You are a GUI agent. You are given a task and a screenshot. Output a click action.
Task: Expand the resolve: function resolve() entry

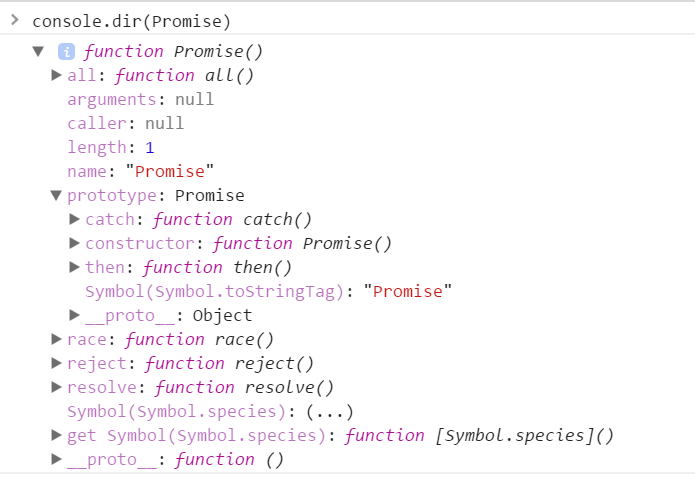pyautogui.click(x=57, y=387)
